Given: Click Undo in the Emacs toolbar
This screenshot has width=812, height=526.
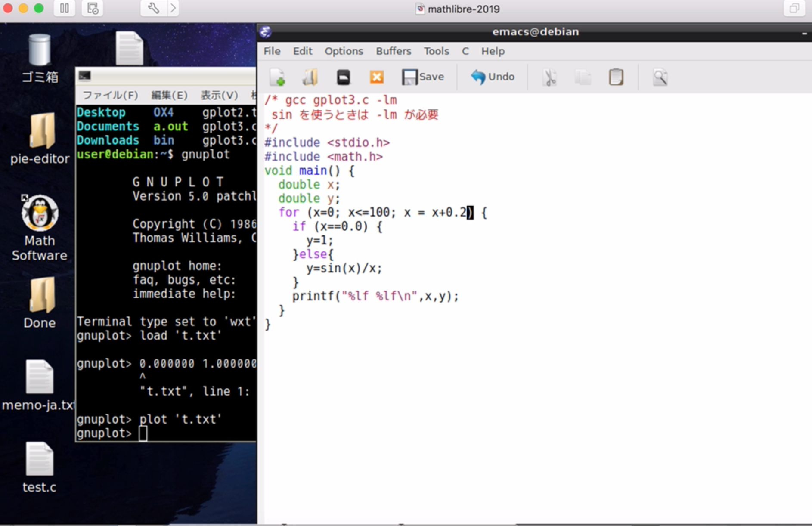Looking at the screenshot, I should 493,77.
